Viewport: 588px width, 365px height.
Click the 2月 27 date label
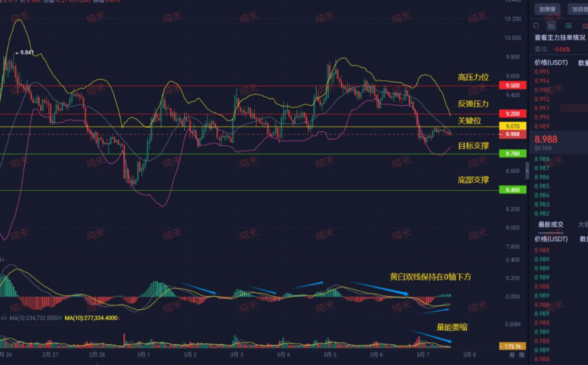pyautogui.click(x=50, y=355)
